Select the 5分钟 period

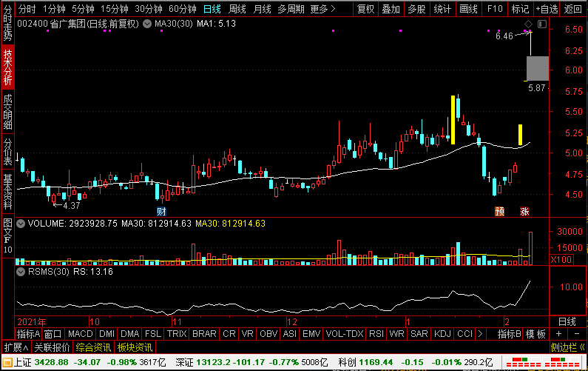[x=84, y=9]
